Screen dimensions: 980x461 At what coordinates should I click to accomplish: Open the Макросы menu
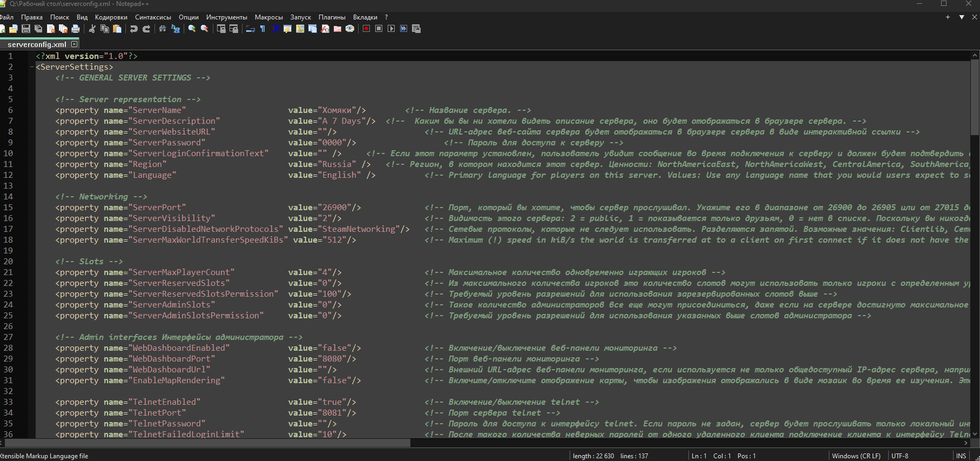point(269,17)
